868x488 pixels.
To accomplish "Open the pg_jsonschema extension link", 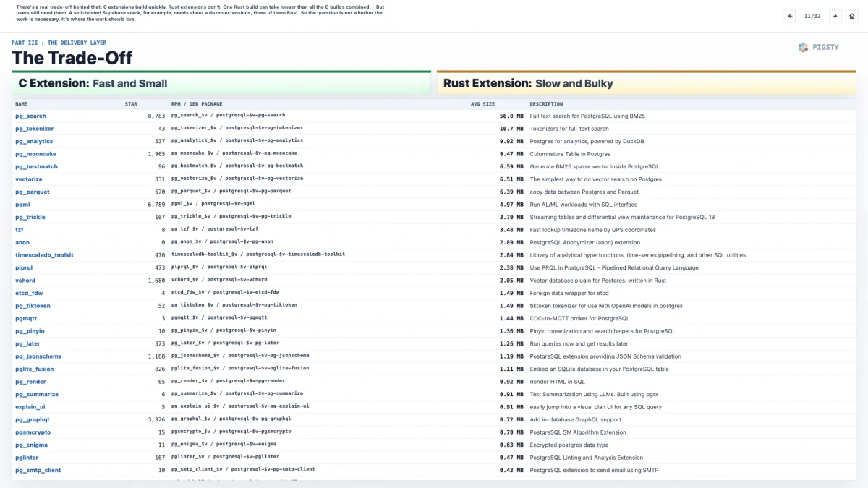I will click(x=38, y=356).
